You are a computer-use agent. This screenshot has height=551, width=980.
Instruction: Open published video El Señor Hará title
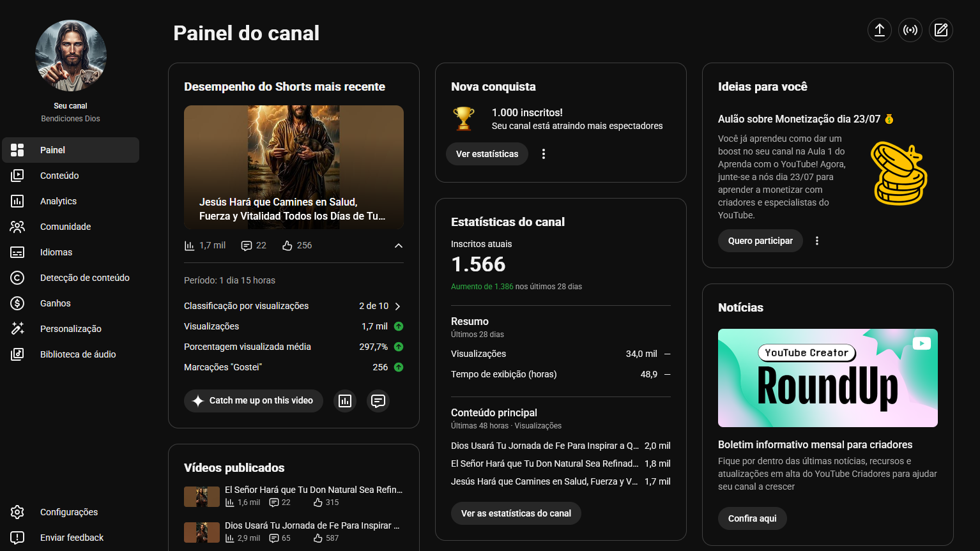(314, 490)
